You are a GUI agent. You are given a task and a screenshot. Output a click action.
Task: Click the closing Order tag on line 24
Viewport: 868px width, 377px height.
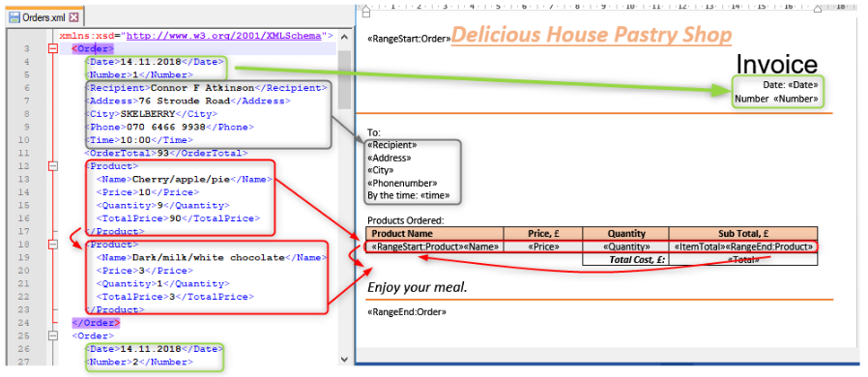pyautogui.click(x=97, y=323)
